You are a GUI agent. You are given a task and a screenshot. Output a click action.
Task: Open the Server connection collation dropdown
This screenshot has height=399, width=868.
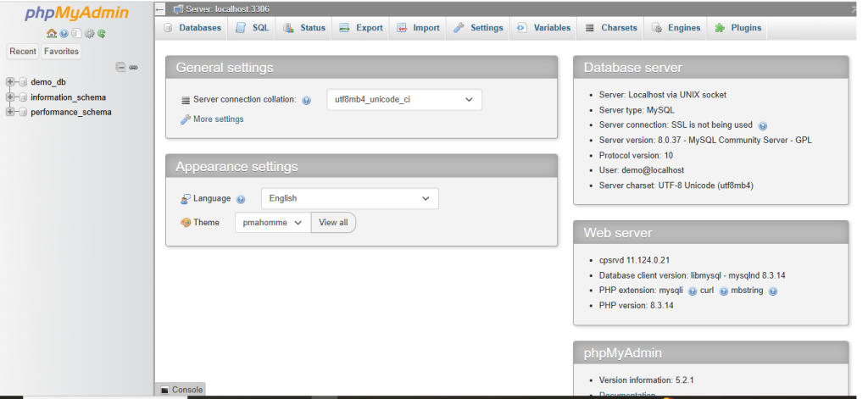point(404,100)
